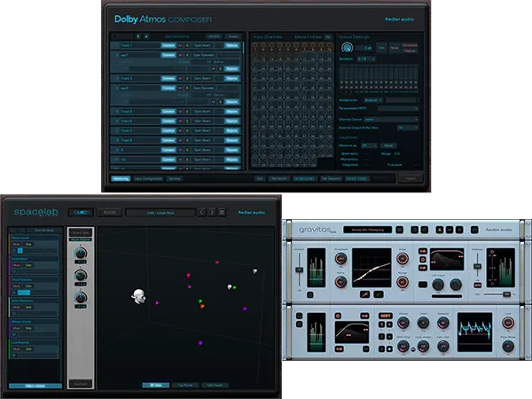The width and height of the screenshot is (532, 399).
Task: Open External Output Buffer Size dropdown
Action: 408,128
